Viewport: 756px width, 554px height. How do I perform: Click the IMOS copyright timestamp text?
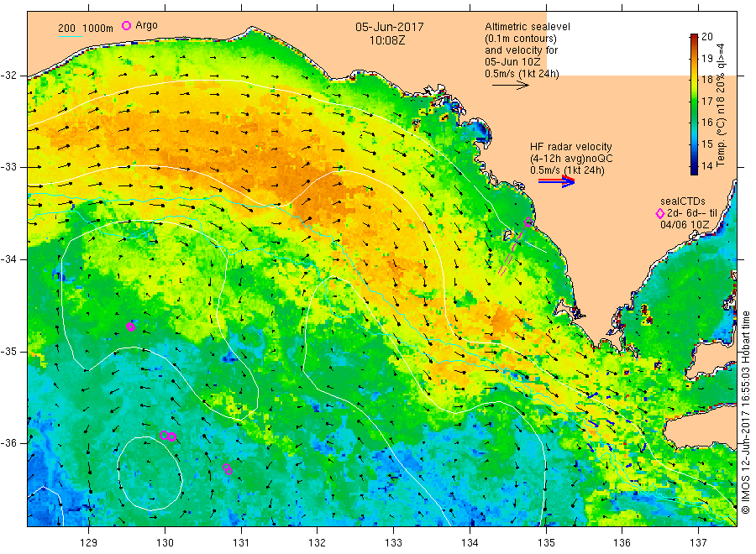tap(745, 412)
